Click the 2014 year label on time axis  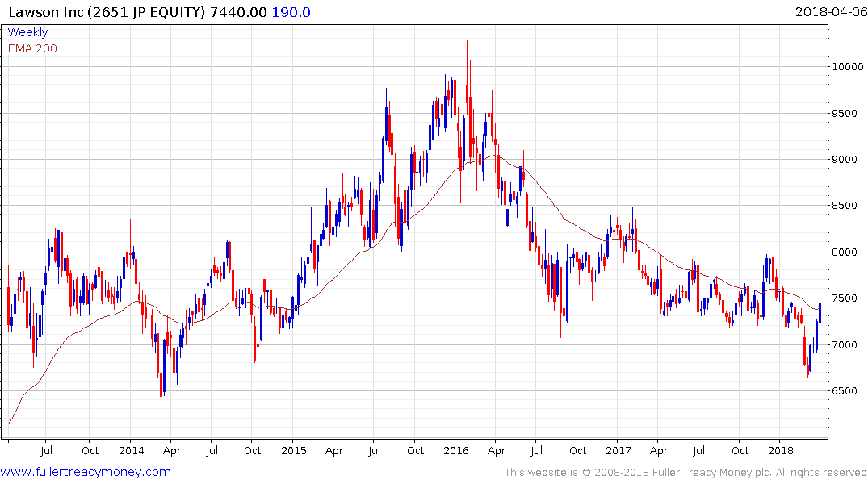[131, 450]
